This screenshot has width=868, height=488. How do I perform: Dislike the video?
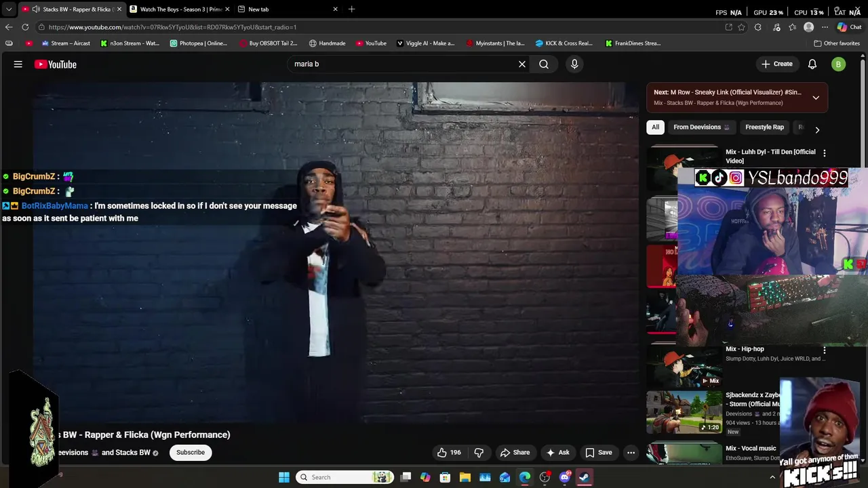479,453
